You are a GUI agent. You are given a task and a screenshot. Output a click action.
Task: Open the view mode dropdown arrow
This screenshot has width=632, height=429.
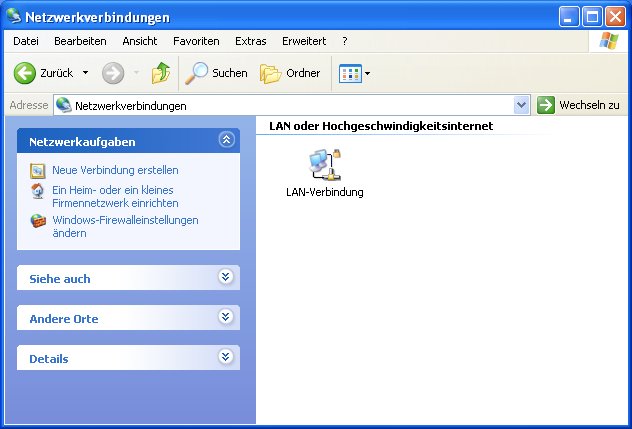coord(367,73)
